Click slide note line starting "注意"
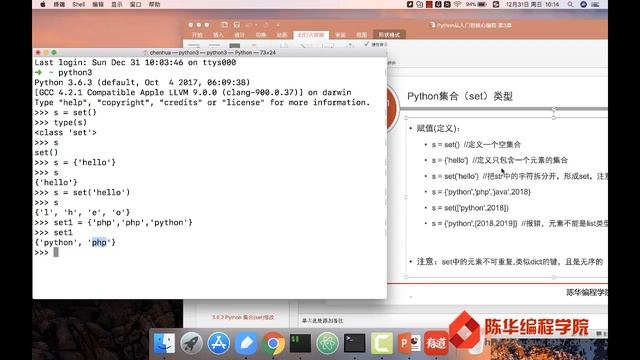The width and height of the screenshot is (640, 360). click(x=509, y=262)
